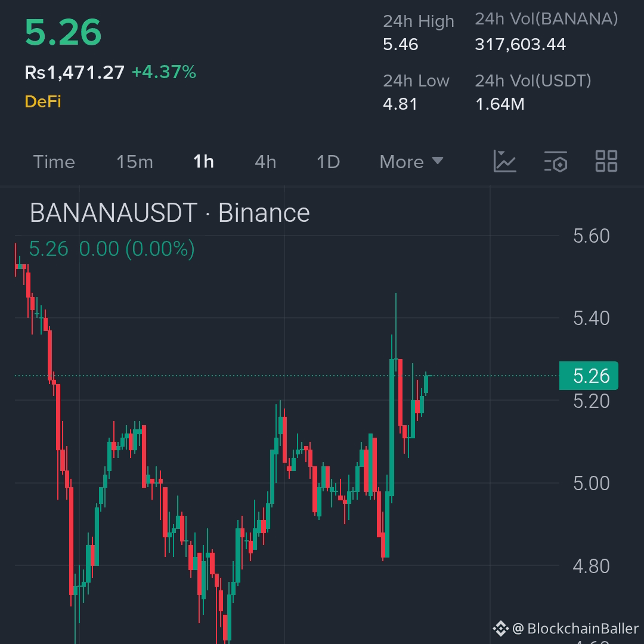
Task: Switch to the Time line chart tab
Action: pyautogui.click(x=54, y=162)
